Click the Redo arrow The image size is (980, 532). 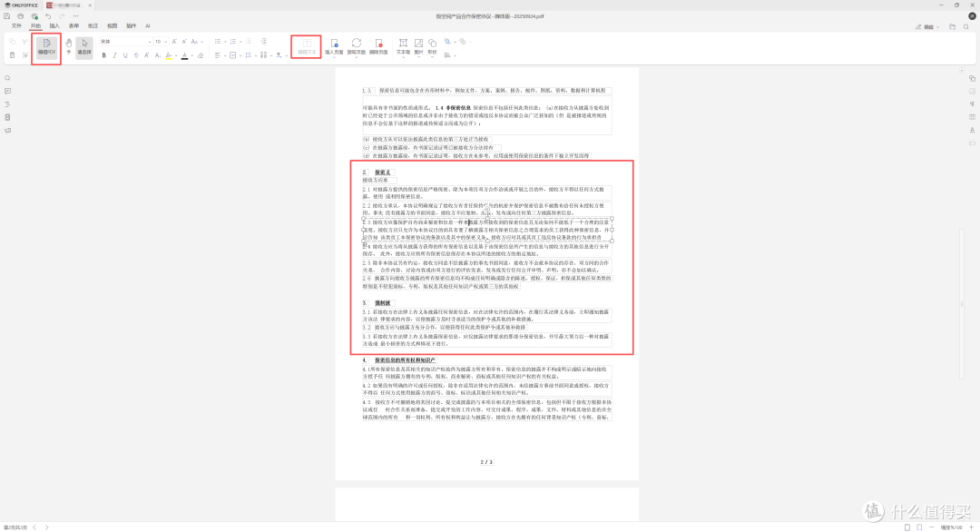[x=62, y=16]
